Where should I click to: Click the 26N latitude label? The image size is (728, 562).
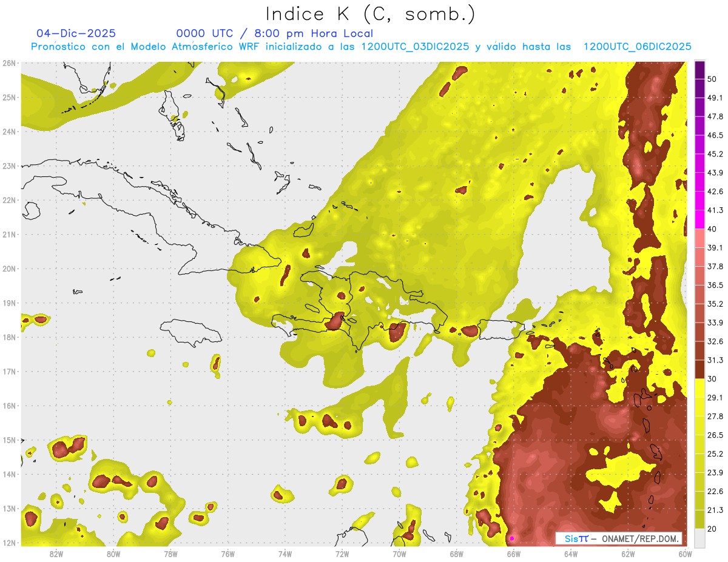[8, 63]
